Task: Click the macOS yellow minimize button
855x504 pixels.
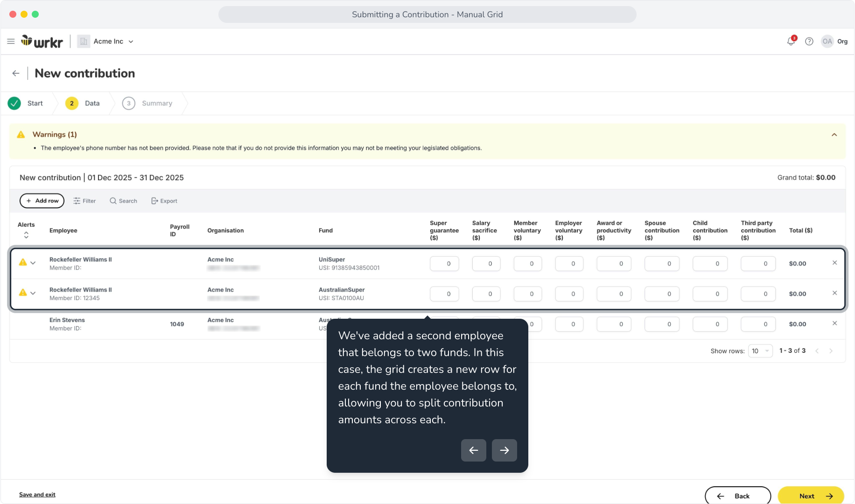Action: (24, 14)
